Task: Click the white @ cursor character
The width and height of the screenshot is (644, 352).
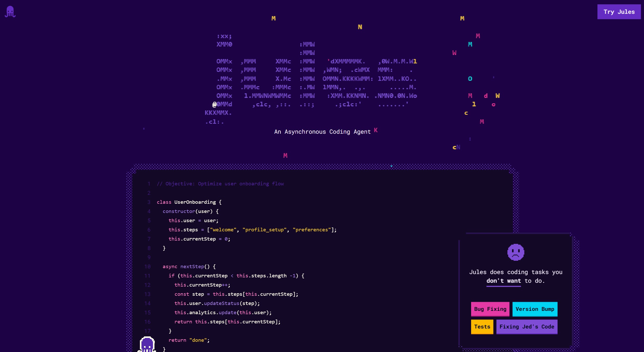Action: click(214, 104)
